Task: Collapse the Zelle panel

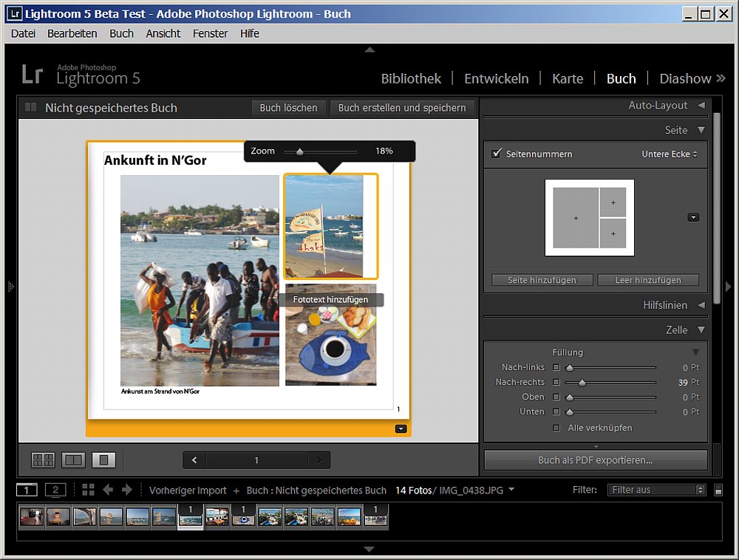Action: click(x=701, y=329)
